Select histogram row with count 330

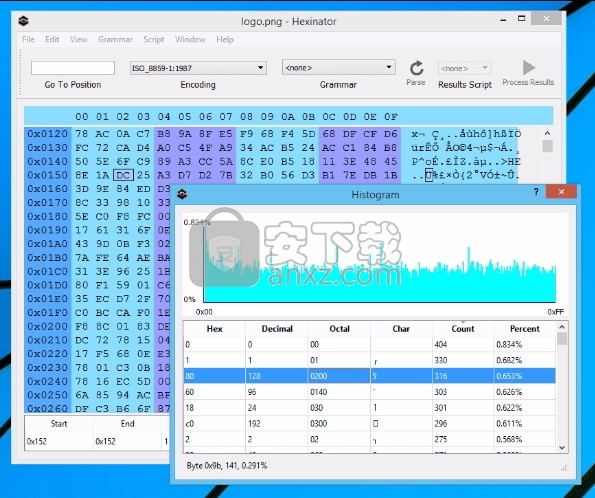point(370,360)
